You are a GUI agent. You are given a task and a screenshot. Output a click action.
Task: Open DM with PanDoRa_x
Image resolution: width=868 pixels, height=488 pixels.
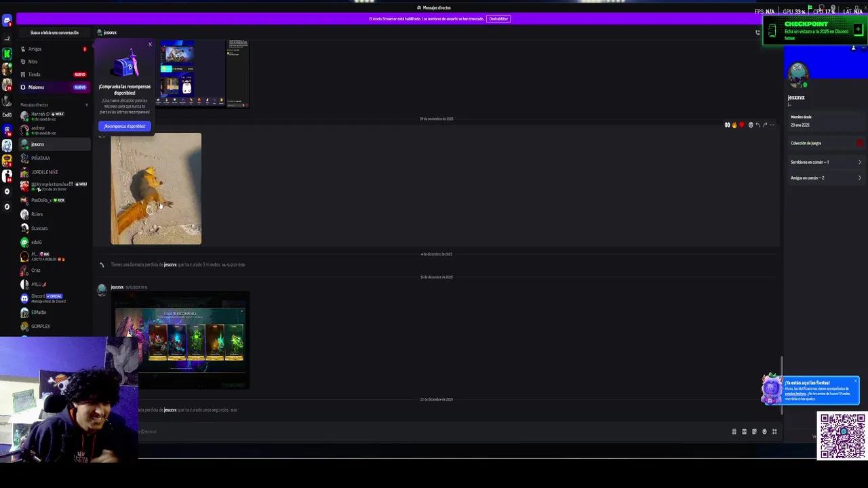[x=54, y=200]
